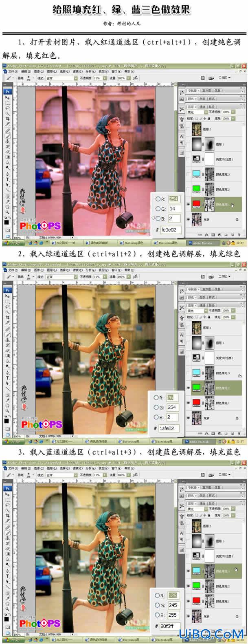Select the Type (T) tool in step 1 screenshot

point(7,179)
